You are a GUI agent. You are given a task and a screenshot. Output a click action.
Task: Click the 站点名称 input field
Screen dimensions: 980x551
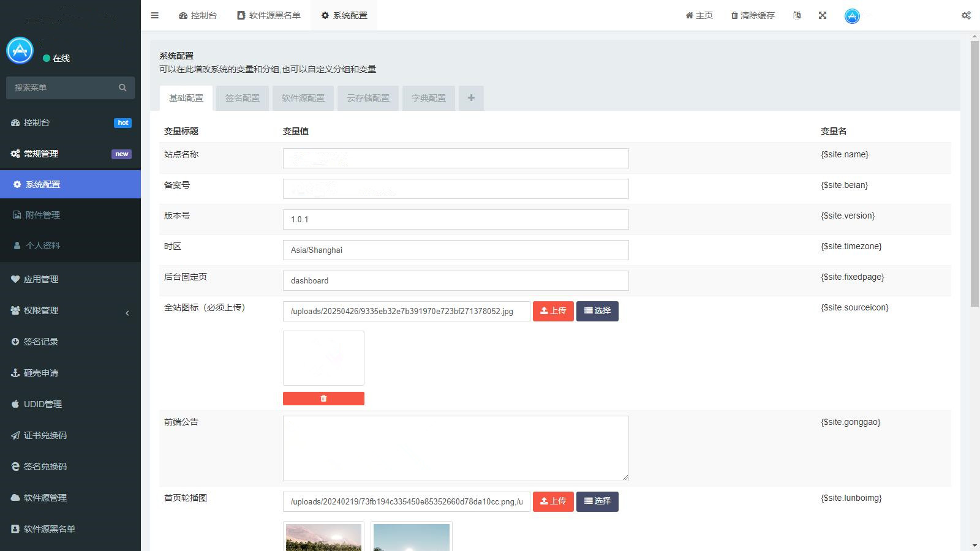456,158
